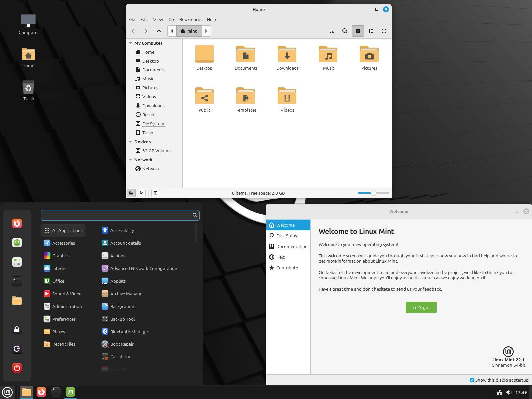Adjust the file manager zoom slider
This screenshot has height=399, width=532.
[x=373, y=193]
